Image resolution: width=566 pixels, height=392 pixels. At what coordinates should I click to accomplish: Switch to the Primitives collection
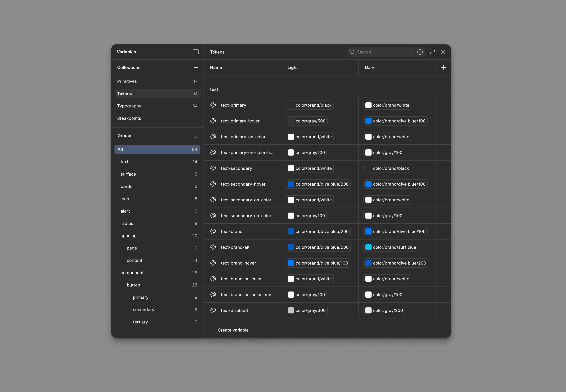point(127,81)
